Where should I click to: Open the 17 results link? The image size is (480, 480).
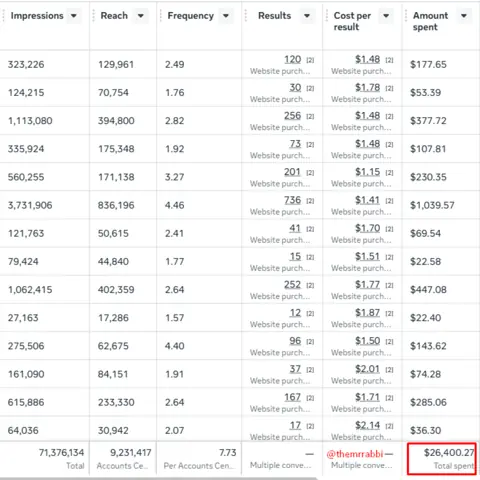coord(295,426)
